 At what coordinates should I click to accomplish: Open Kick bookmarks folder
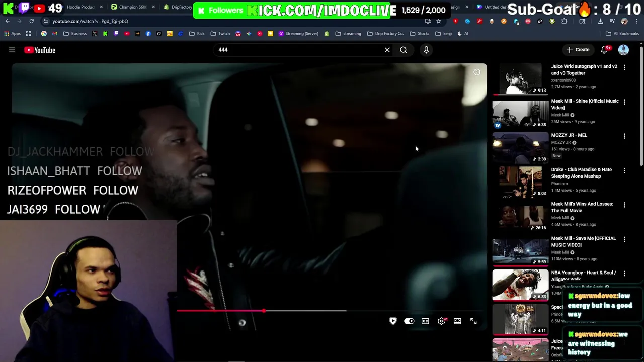click(197, 34)
